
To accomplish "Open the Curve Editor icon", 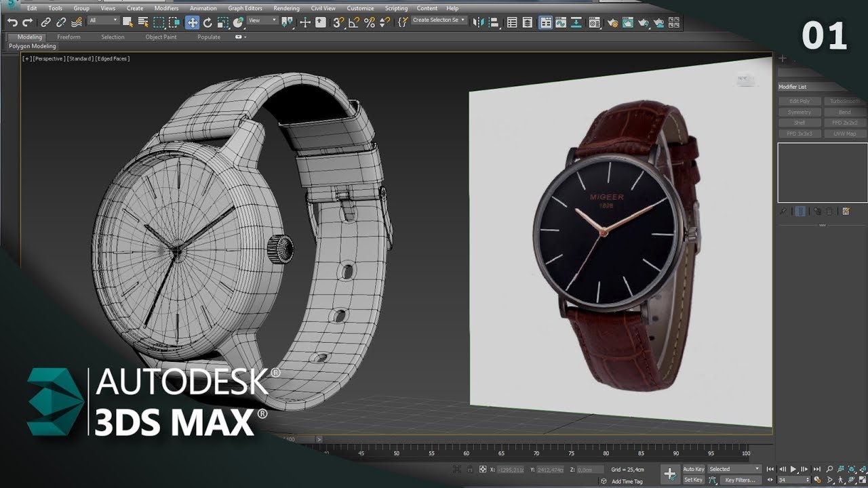I will click(561, 22).
